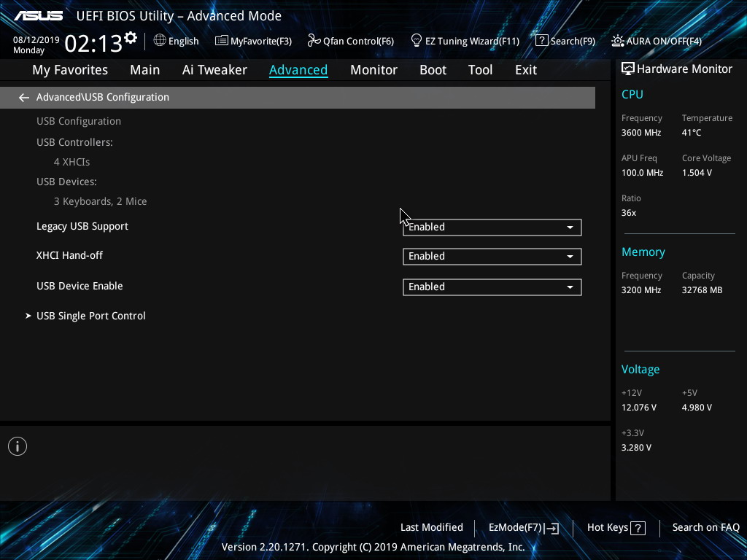747x560 pixels.
Task: Switch to My Favorites tab
Action: 70,70
